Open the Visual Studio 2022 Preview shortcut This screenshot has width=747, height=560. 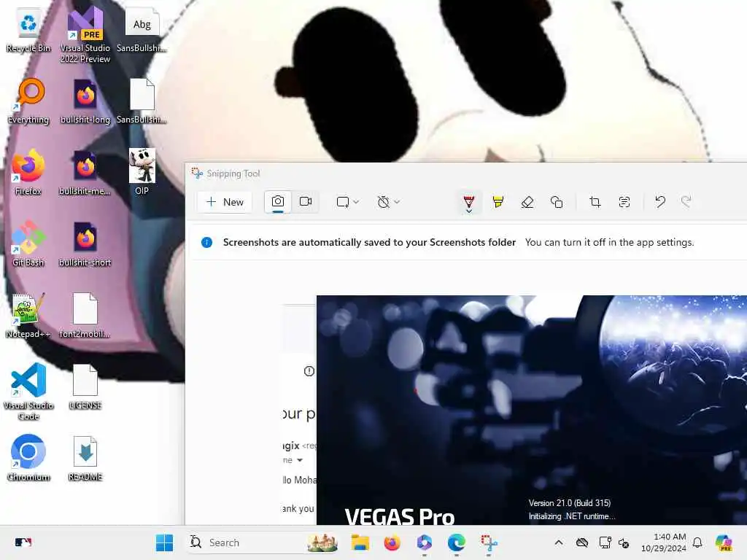click(85, 36)
